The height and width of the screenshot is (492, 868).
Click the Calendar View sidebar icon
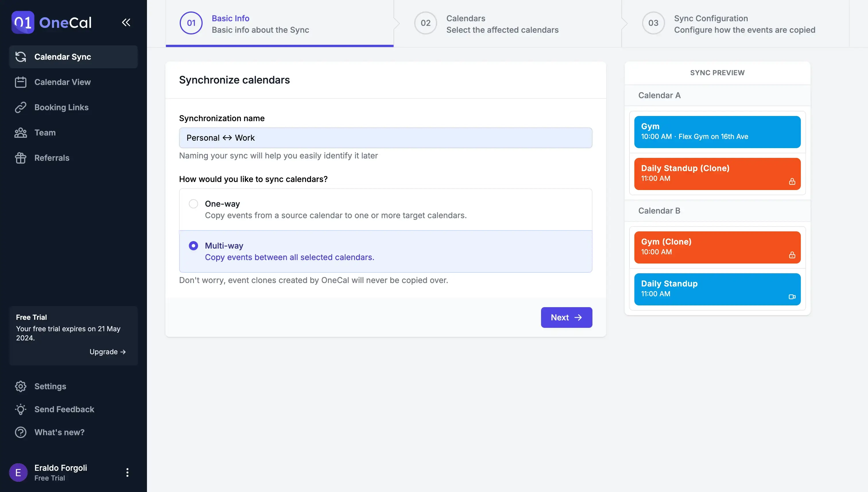[x=20, y=82]
